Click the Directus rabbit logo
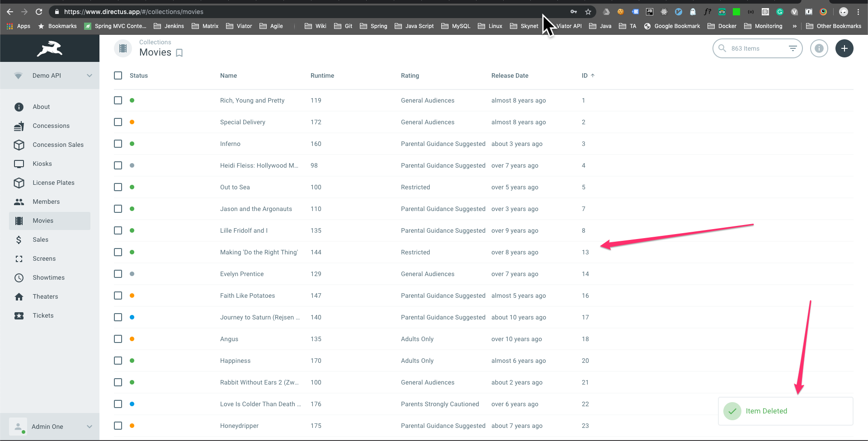This screenshot has height=441, width=868. pyautogui.click(x=50, y=48)
